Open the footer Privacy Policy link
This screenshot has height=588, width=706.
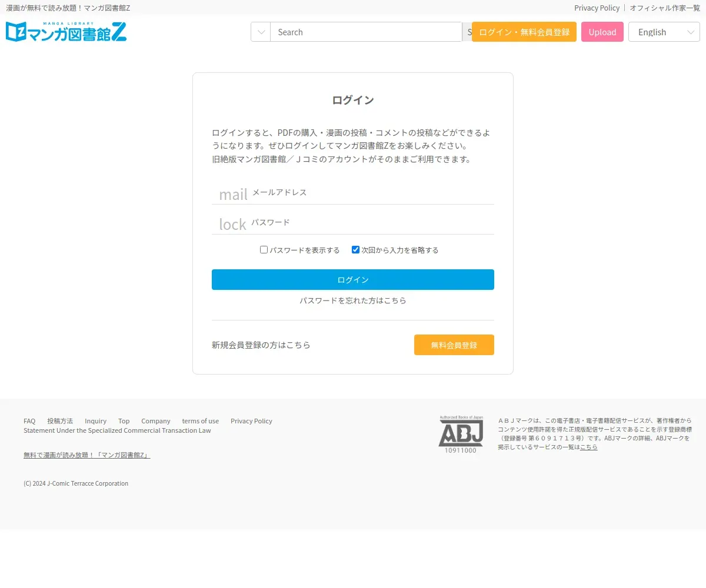click(x=251, y=421)
